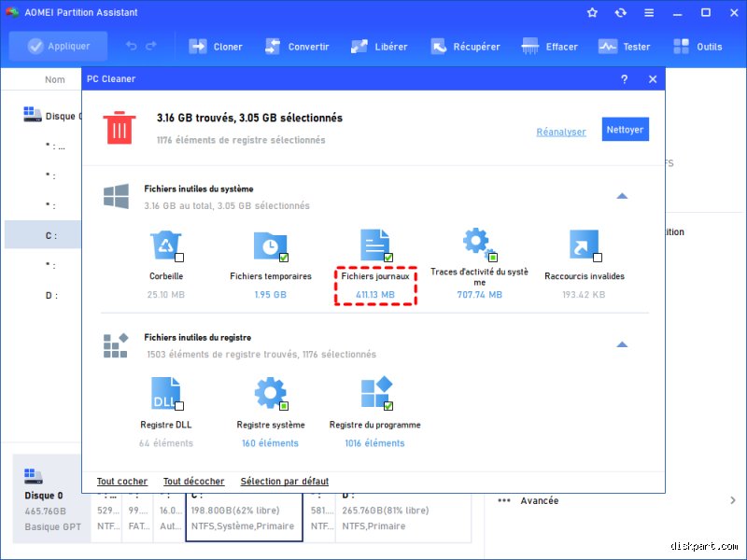747x560 pixels.
Task: Click the Traces d'activité du système gear icon
Action: tap(478, 243)
